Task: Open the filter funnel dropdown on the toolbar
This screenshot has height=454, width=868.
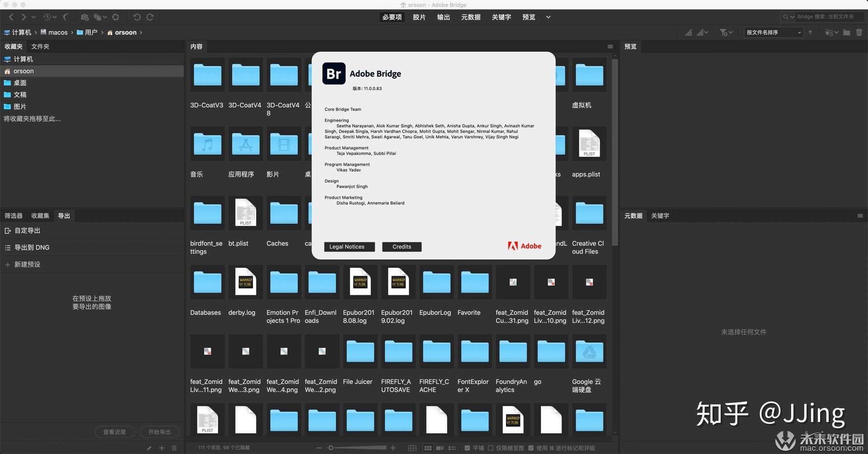Action: pos(726,33)
